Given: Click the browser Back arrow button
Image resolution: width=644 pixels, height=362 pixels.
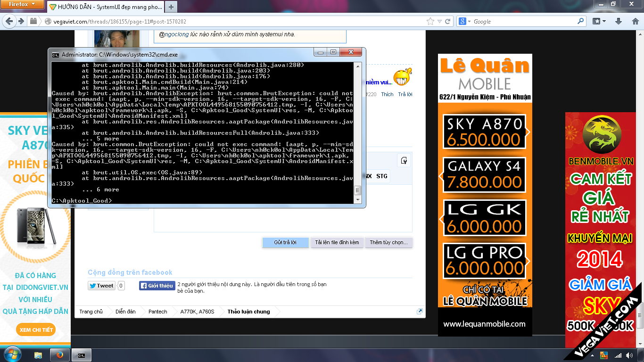Looking at the screenshot, I should click(x=9, y=21).
